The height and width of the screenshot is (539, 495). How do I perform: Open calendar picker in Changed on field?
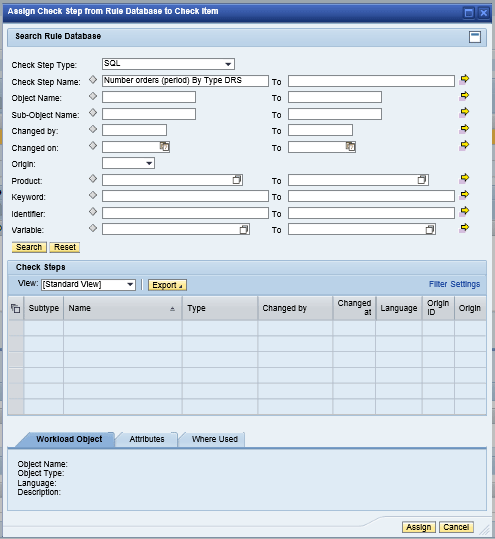coord(165,146)
